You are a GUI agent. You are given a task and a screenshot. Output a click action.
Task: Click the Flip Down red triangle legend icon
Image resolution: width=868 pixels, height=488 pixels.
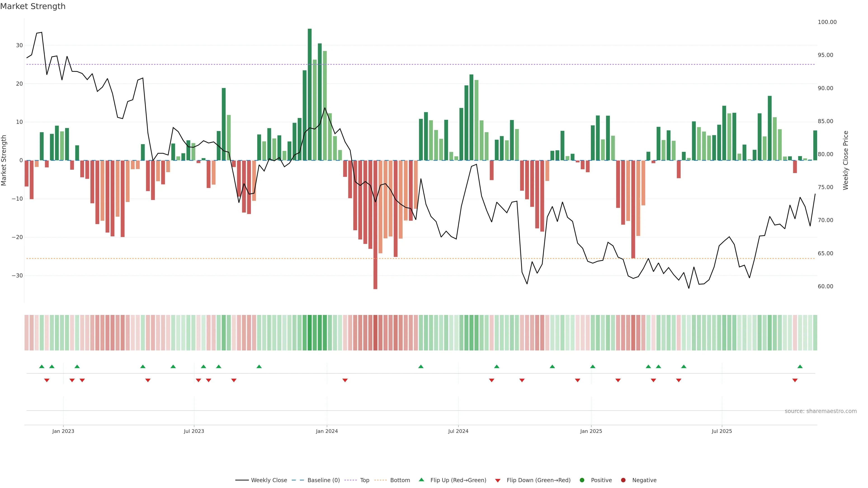pyautogui.click(x=498, y=481)
